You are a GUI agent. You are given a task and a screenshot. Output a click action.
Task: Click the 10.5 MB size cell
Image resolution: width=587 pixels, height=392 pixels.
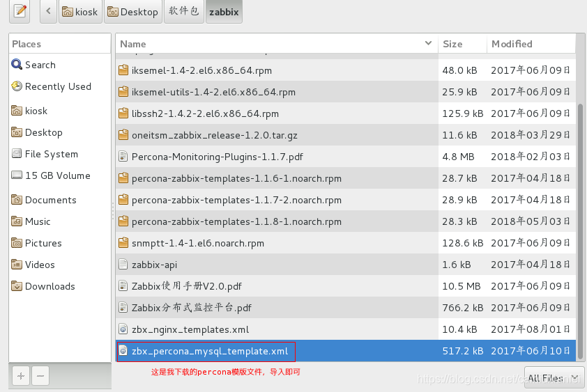pos(462,286)
